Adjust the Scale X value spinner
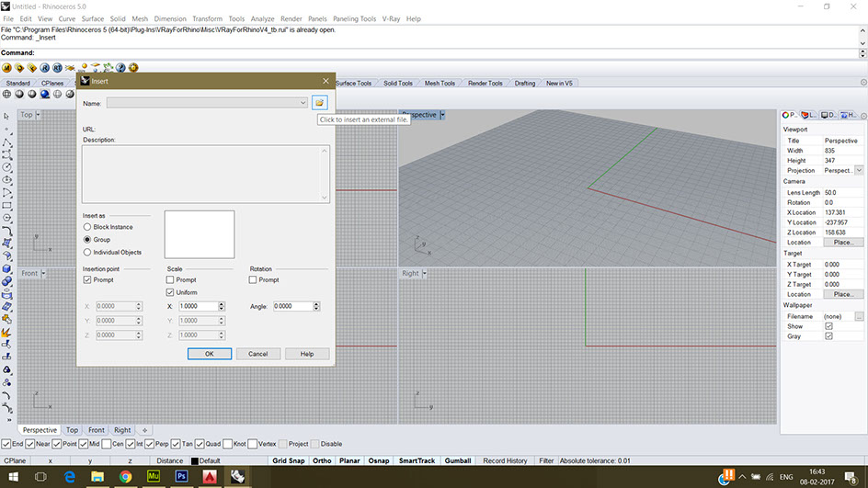 [x=222, y=306]
